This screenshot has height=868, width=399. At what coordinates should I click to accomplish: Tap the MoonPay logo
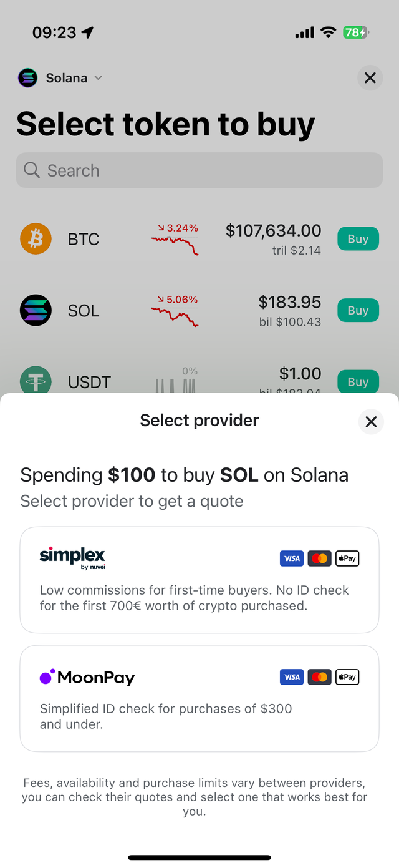(x=87, y=677)
